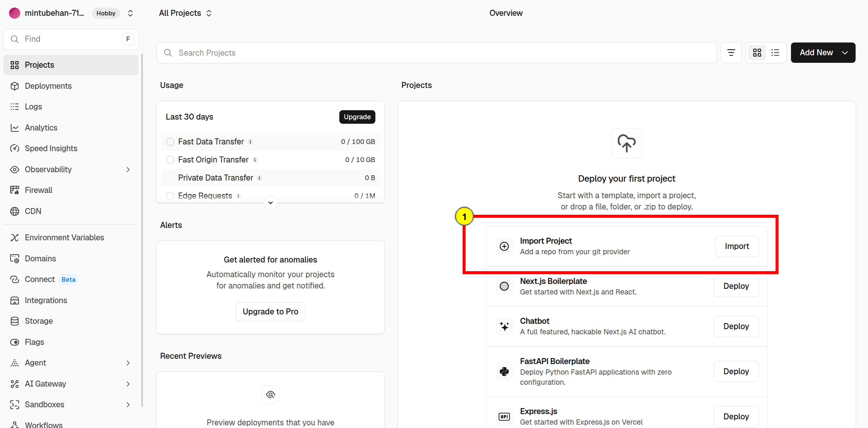The height and width of the screenshot is (428, 868).
Task: Click the Workflows icon
Action: coord(15,425)
